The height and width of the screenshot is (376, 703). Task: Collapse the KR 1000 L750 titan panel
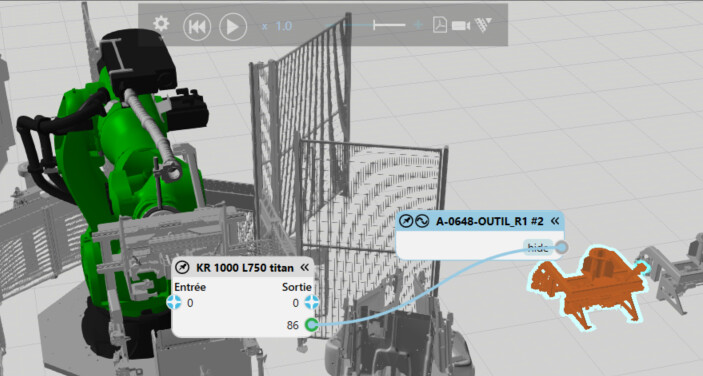click(305, 268)
